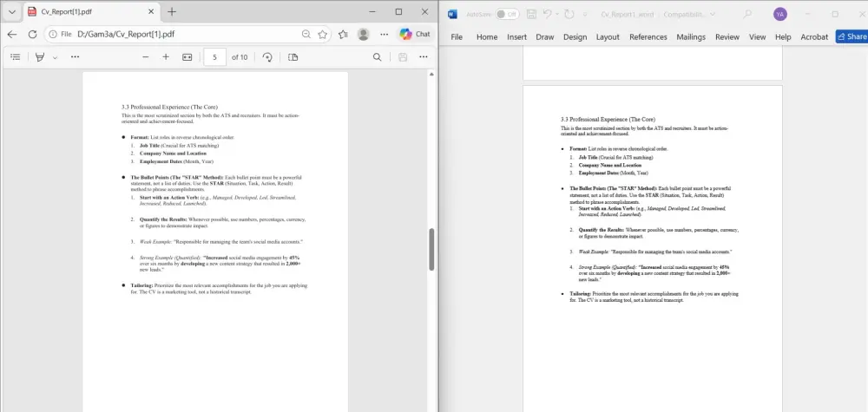
Task: Open Word search magnifier
Action: click(x=747, y=14)
